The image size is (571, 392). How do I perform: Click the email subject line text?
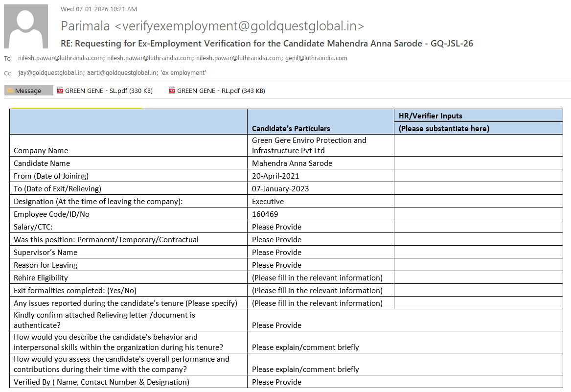coord(267,44)
